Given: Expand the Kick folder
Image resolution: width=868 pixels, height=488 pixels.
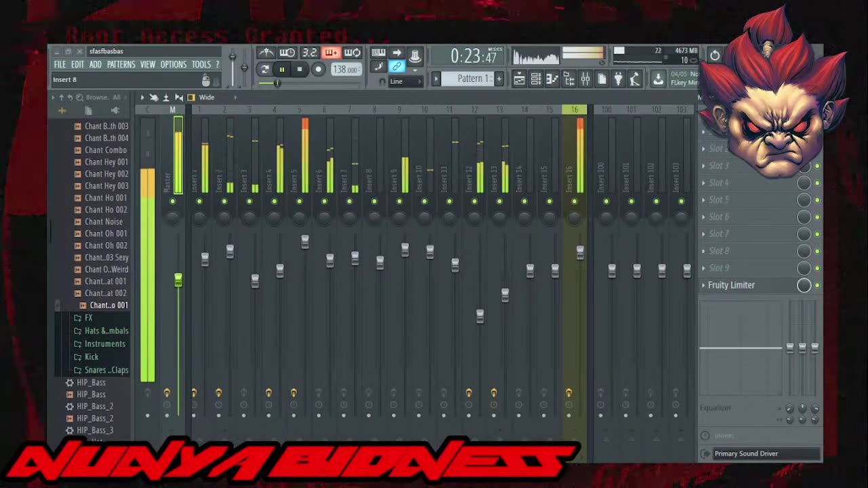Looking at the screenshot, I should (x=85, y=357).
